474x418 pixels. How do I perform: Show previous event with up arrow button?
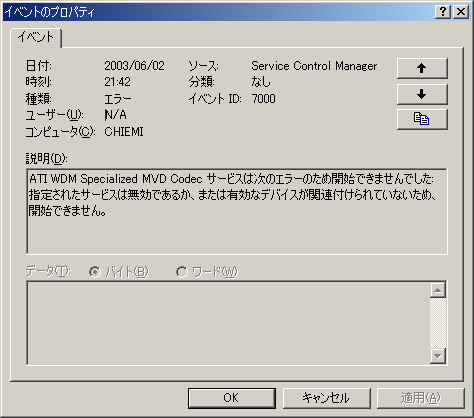(422, 68)
